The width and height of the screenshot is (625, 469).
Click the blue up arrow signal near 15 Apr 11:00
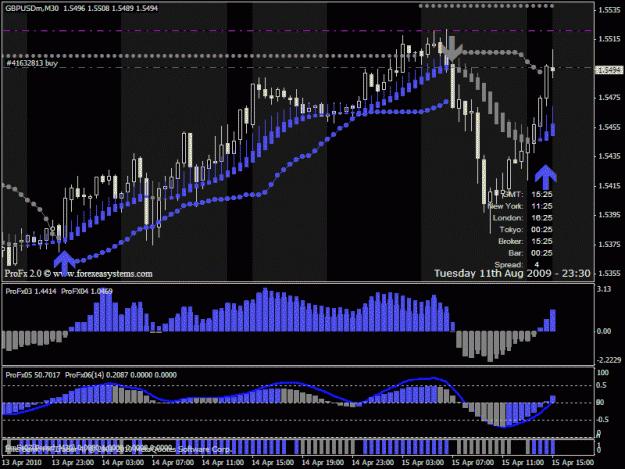545,177
